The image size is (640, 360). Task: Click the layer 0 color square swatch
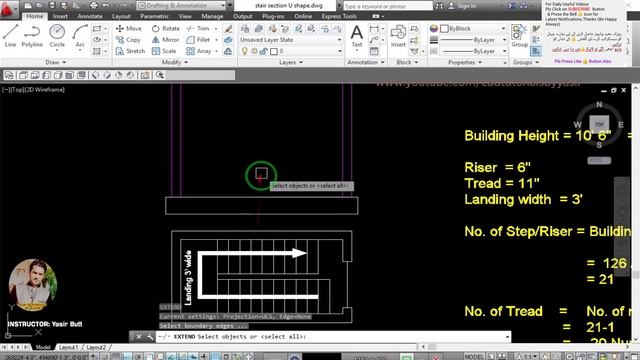coord(274,51)
